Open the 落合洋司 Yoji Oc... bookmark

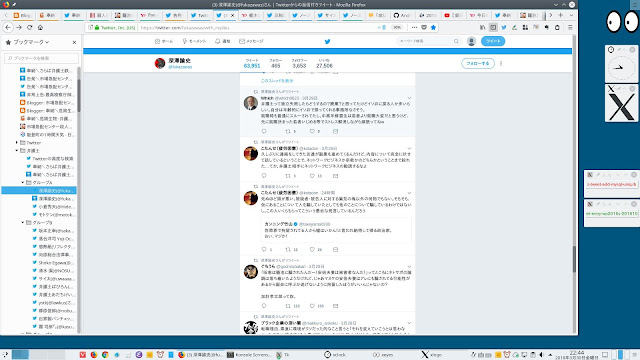53,238
